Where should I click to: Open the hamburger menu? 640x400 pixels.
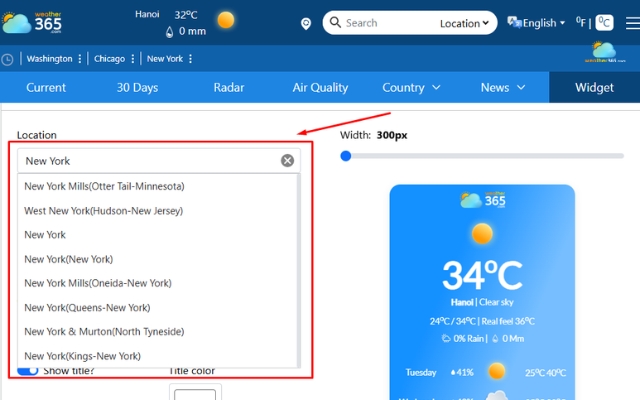coord(632,20)
